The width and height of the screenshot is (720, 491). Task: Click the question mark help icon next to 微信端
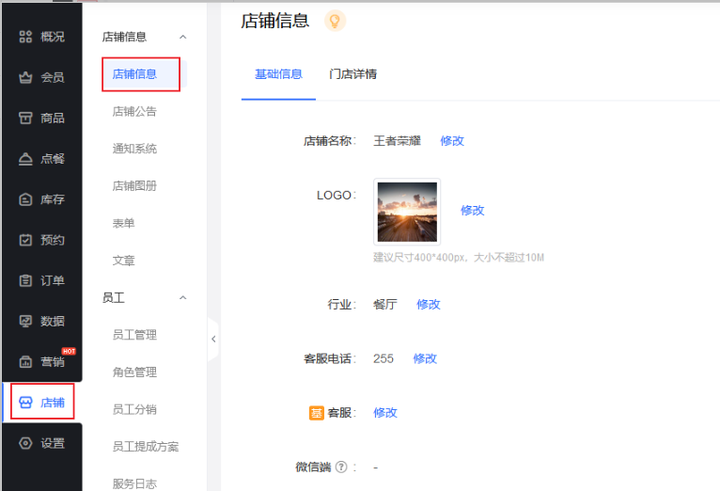coord(341,467)
